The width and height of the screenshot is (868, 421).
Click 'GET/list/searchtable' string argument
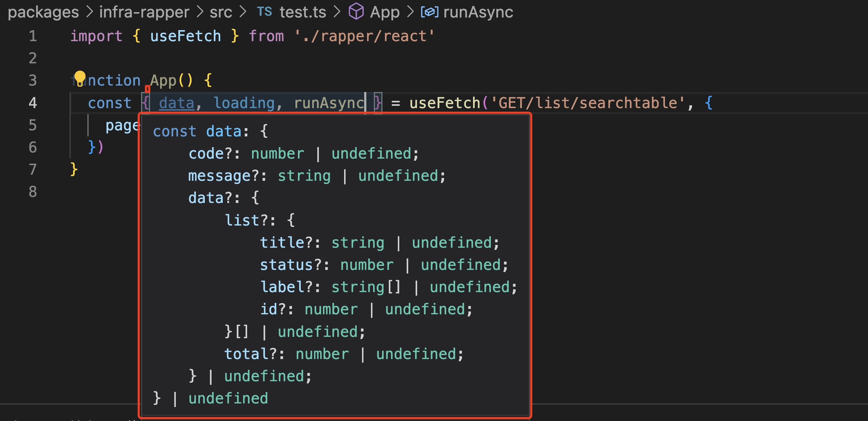pos(587,103)
